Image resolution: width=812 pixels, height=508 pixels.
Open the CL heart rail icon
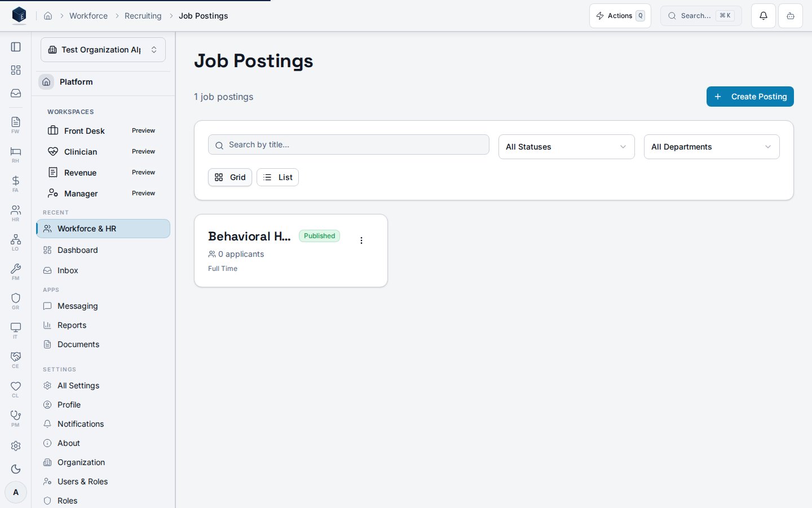coord(16,389)
